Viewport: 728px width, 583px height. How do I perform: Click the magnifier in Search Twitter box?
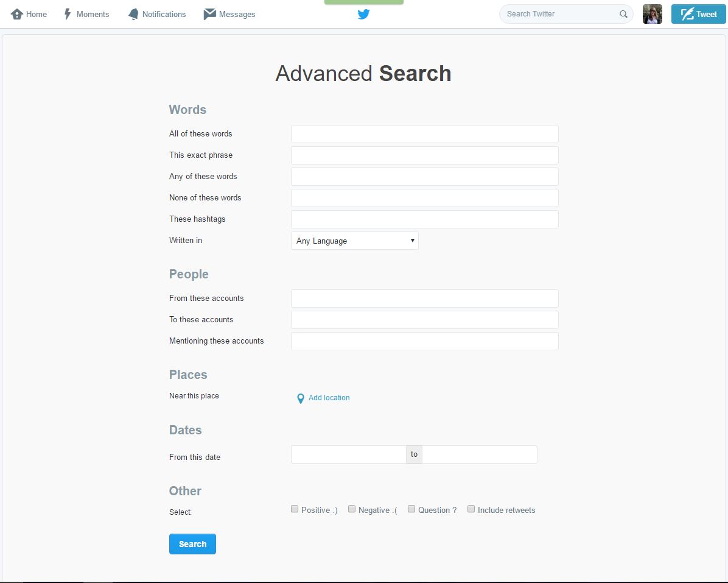click(623, 14)
